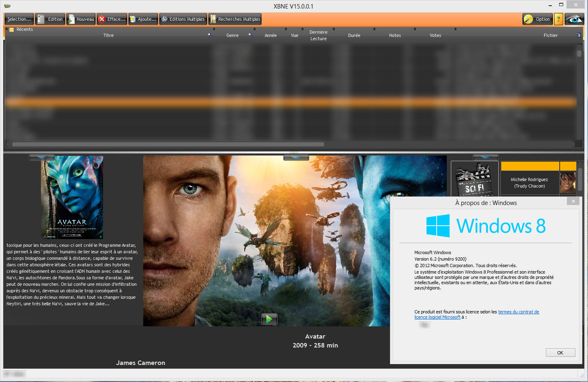
Task: Close the À propos de Windows dialog
Action: (573, 201)
